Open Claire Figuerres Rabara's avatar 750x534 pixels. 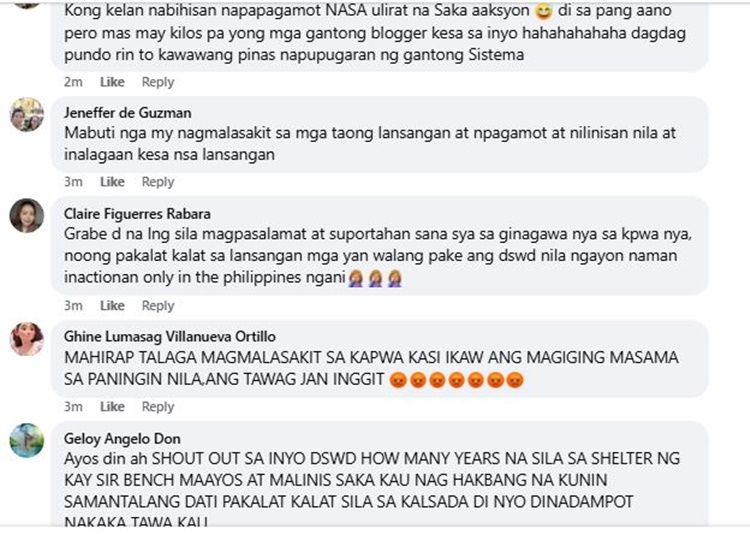coord(27,216)
